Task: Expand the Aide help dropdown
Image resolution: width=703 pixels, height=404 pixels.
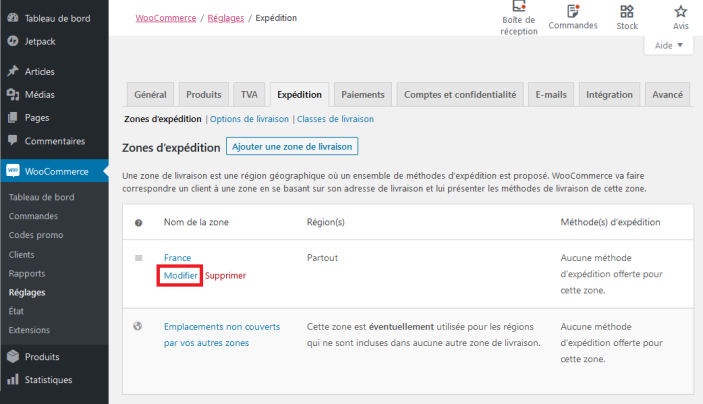Action: (x=668, y=46)
